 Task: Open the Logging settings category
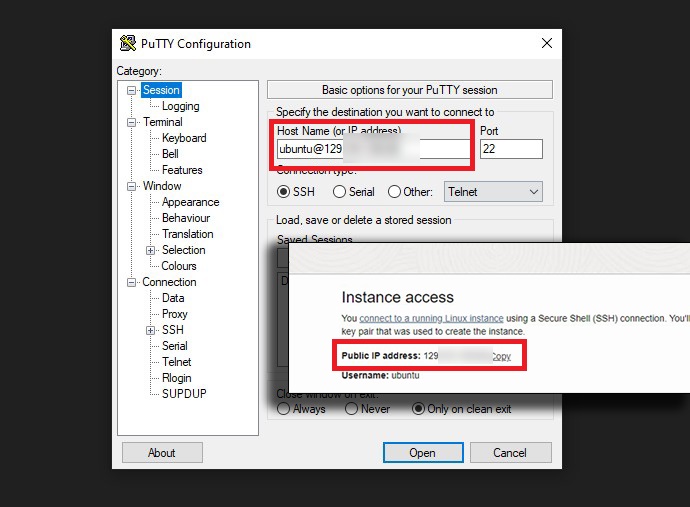coord(180,106)
